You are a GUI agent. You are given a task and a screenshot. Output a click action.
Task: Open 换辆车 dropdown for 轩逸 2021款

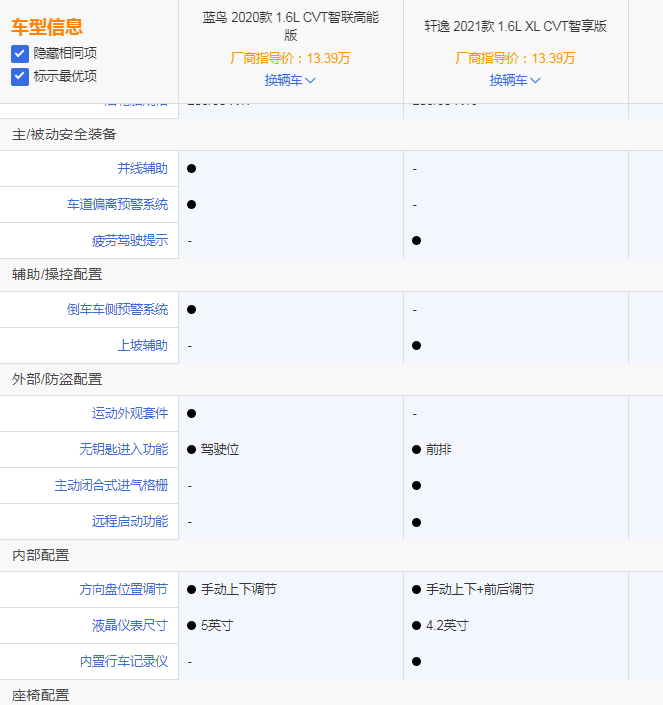515,80
